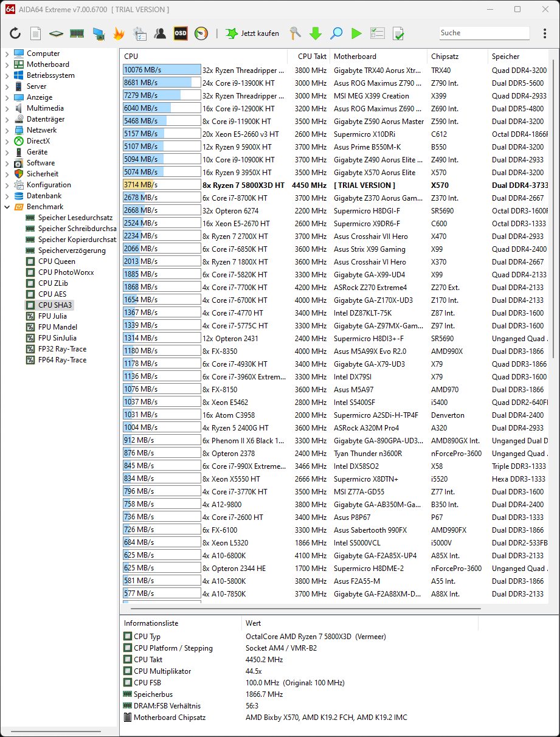Viewport: 560px width, 737px height.
Task: Expand the Motherboard tree node
Action: coord(7,64)
